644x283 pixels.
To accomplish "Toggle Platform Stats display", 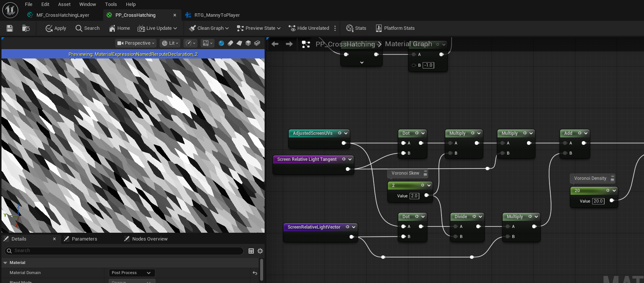I will click(395, 28).
